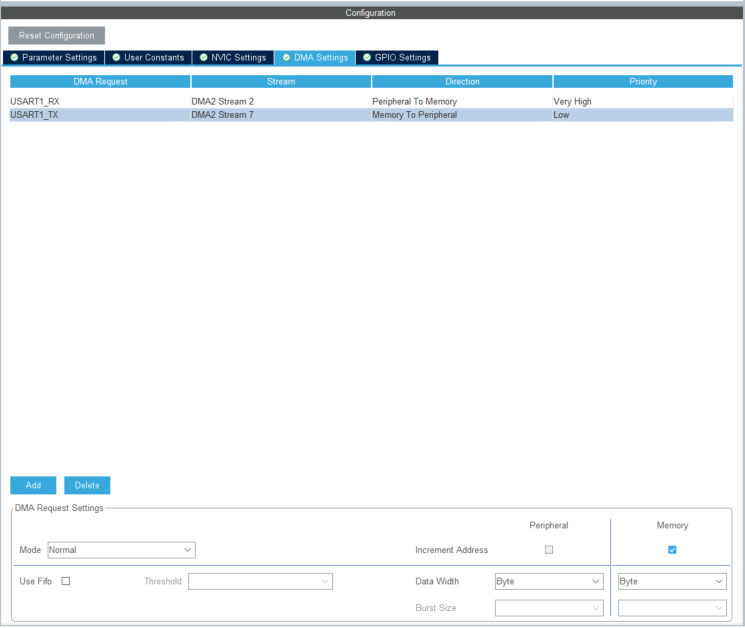The width and height of the screenshot is (745, 628).
Task: Open the Parameter Settings tab
Action: [54, 57]
